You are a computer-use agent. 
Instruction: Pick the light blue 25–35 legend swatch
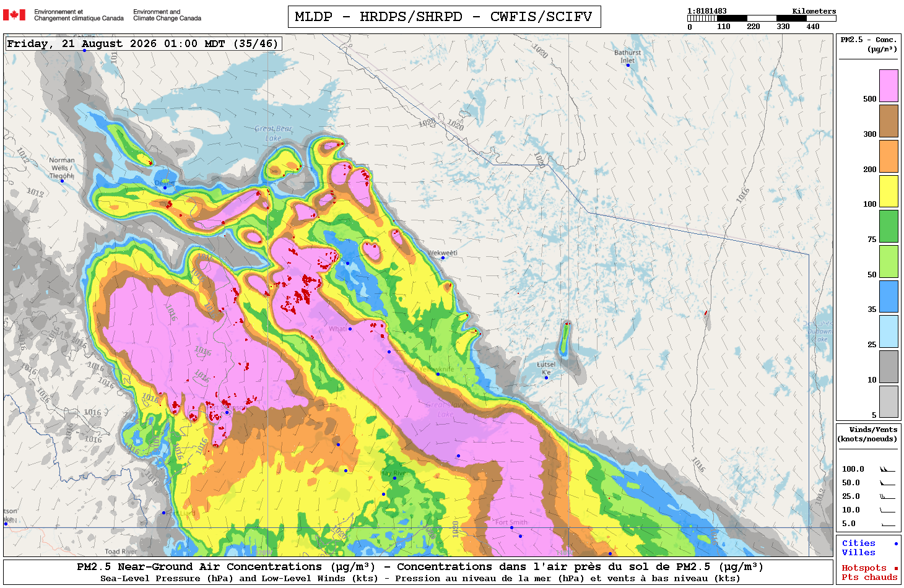(889, 332)
